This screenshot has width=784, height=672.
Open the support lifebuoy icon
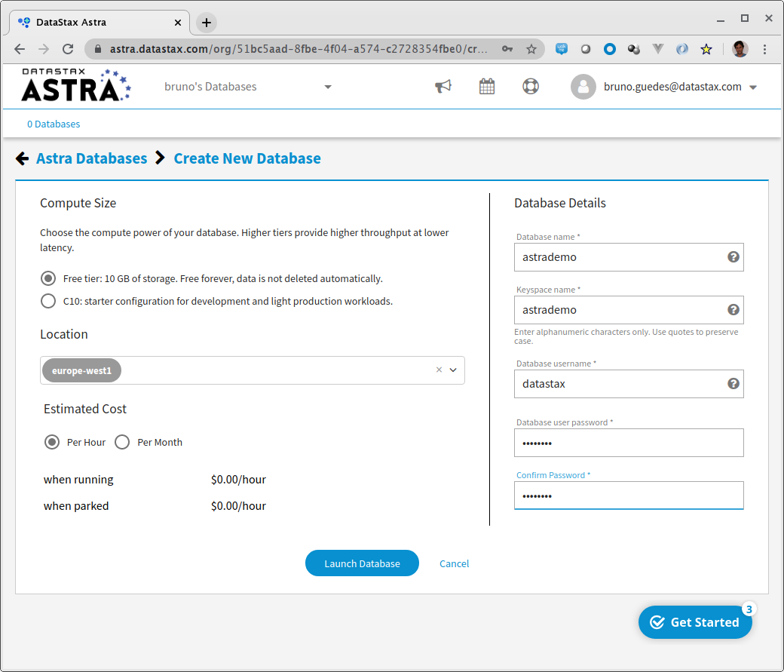[x=531, y=87]
